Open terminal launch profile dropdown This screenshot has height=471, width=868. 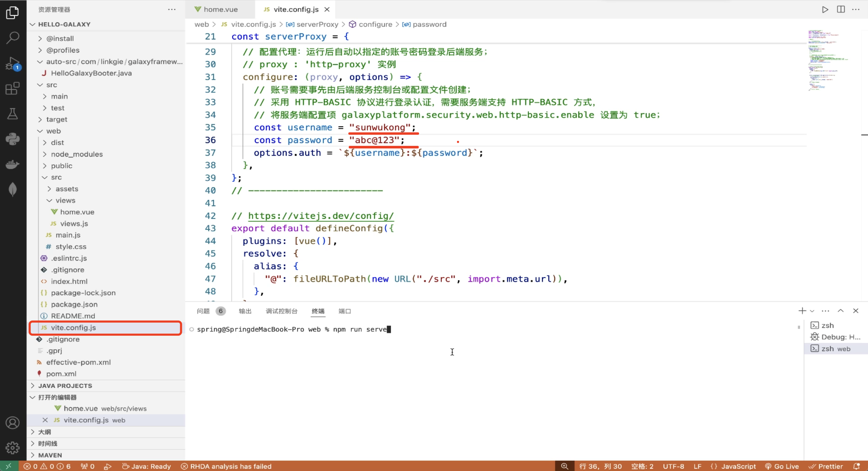[x=812, y=311]
